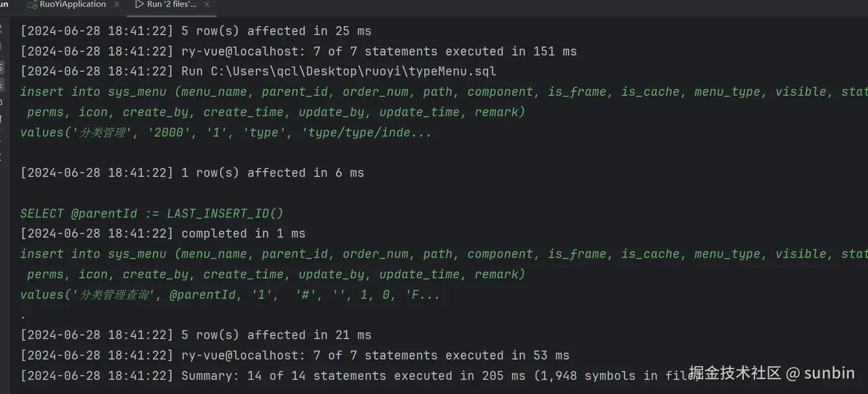Click the SELECT @parentId := LAST_INSERT_ID() statement
This screenshot has width=868, height=394.
pyautogui.click(x=152, y=213)
